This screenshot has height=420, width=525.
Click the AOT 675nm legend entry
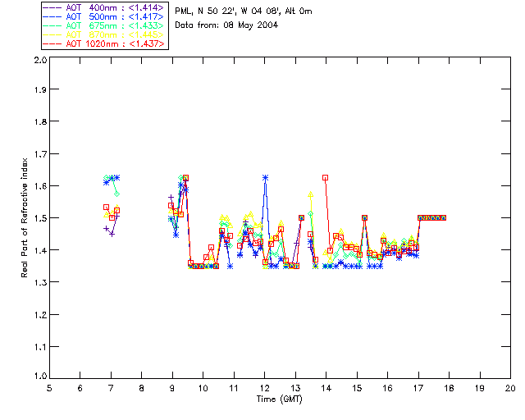pyautogui.click(x=103, y=25)
